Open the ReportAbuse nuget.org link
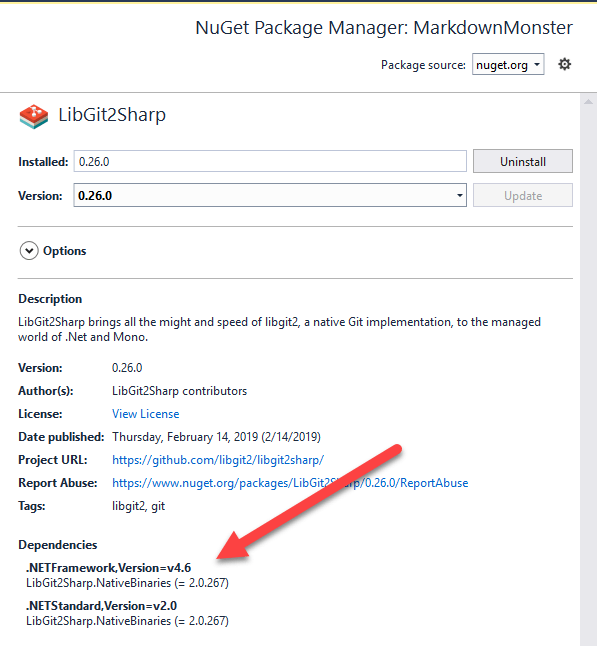 pyautogui.click(x=290, y=483)
